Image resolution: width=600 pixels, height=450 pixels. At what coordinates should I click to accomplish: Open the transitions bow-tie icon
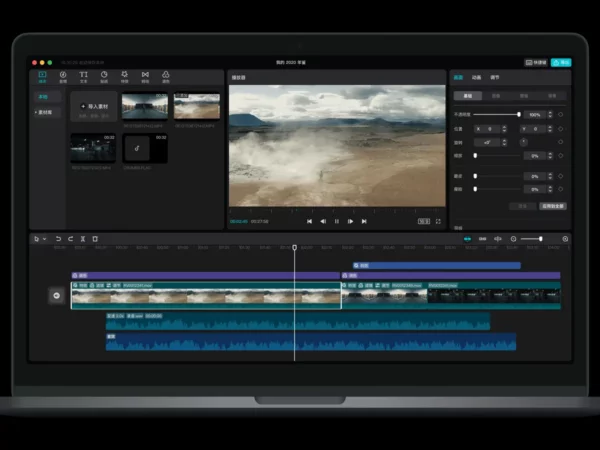145,77
